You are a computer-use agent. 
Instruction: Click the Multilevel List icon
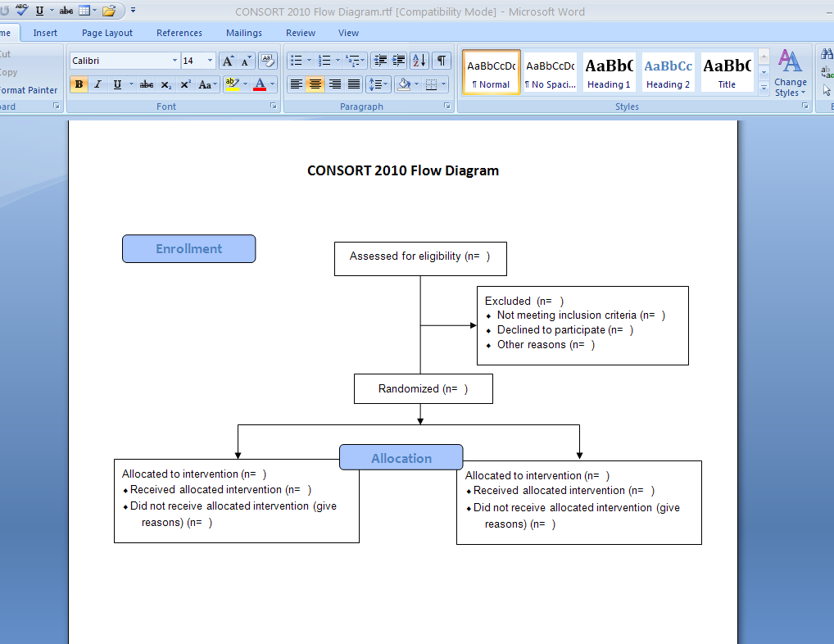[352, 61]
